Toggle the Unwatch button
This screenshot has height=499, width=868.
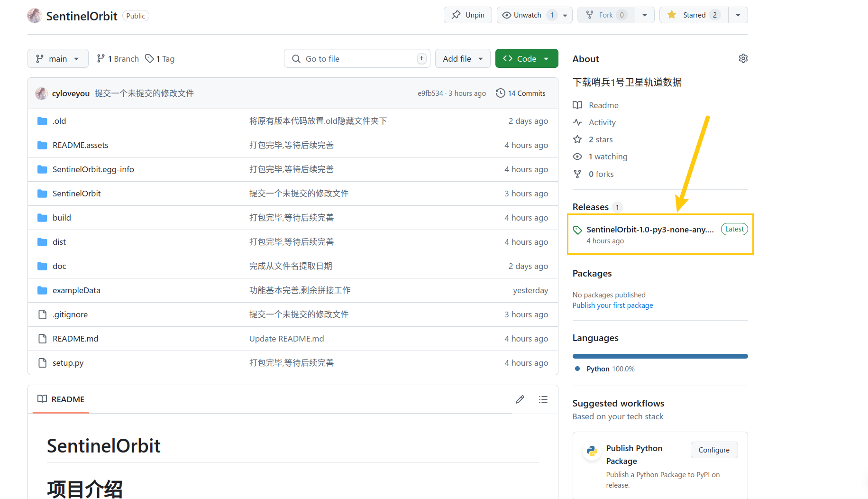tap(528, 15)
